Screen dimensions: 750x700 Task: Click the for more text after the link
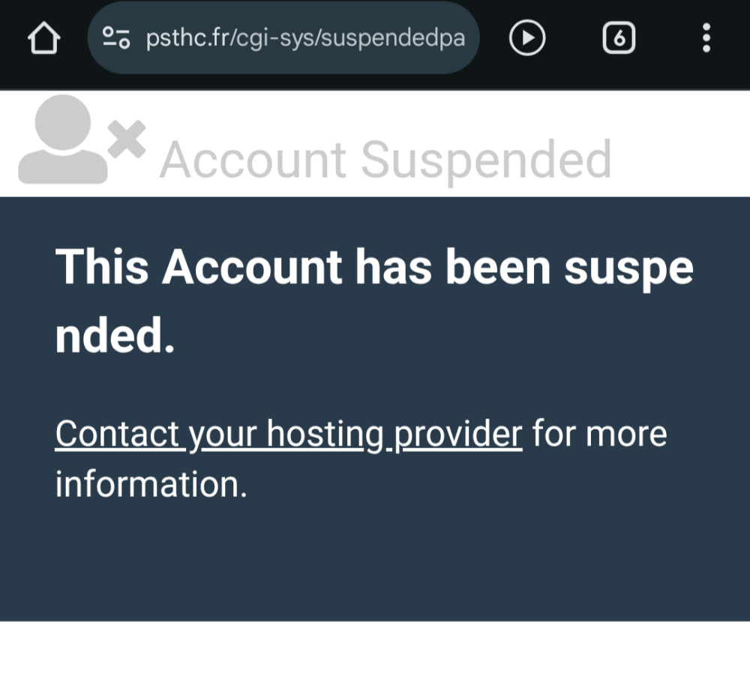coord(599,434)
